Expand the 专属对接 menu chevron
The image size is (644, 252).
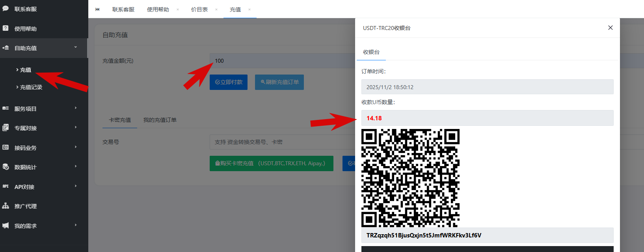coord(76,127)
